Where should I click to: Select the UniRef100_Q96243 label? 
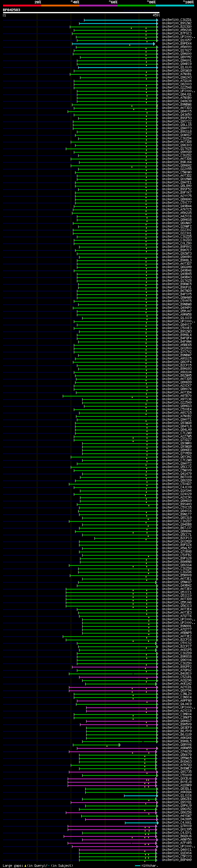coord(177,78)
